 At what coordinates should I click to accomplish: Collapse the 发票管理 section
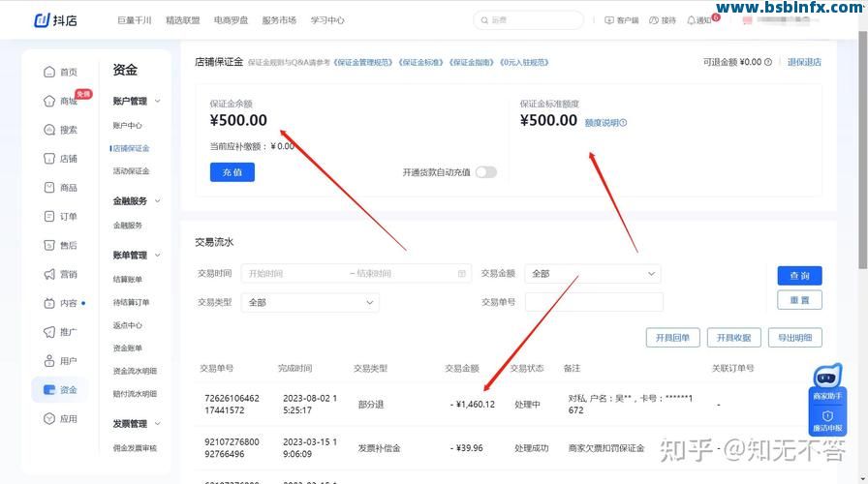coord(158,424)
